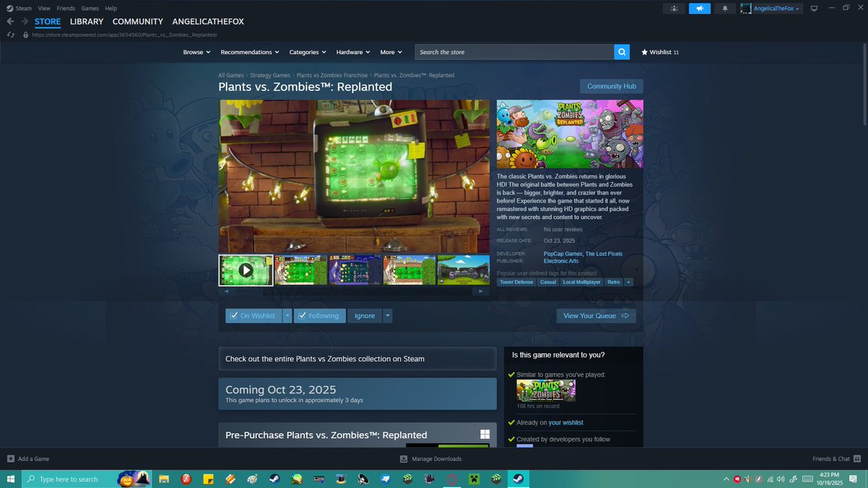Click the page loading refresh icon
Image resolution: width=868 pixels, height=488 pixels.
[11, 34]
